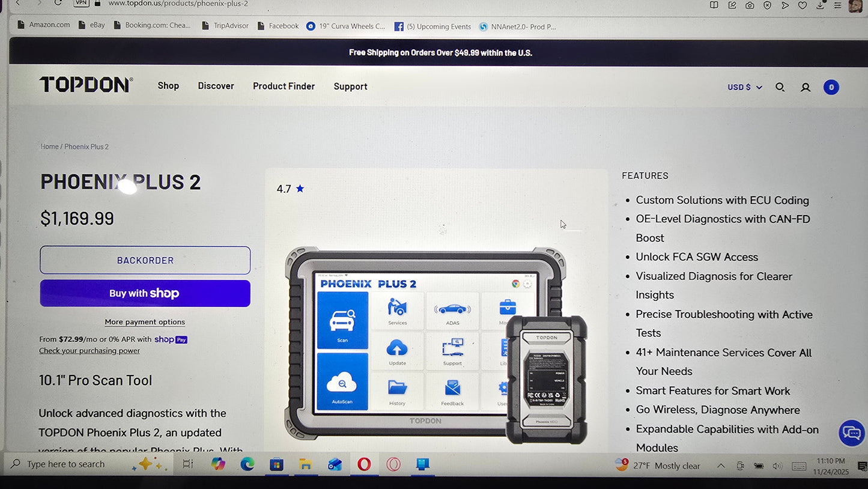Open the browser downloads icon
Screen dimensions: 868x489
(820, 5)
